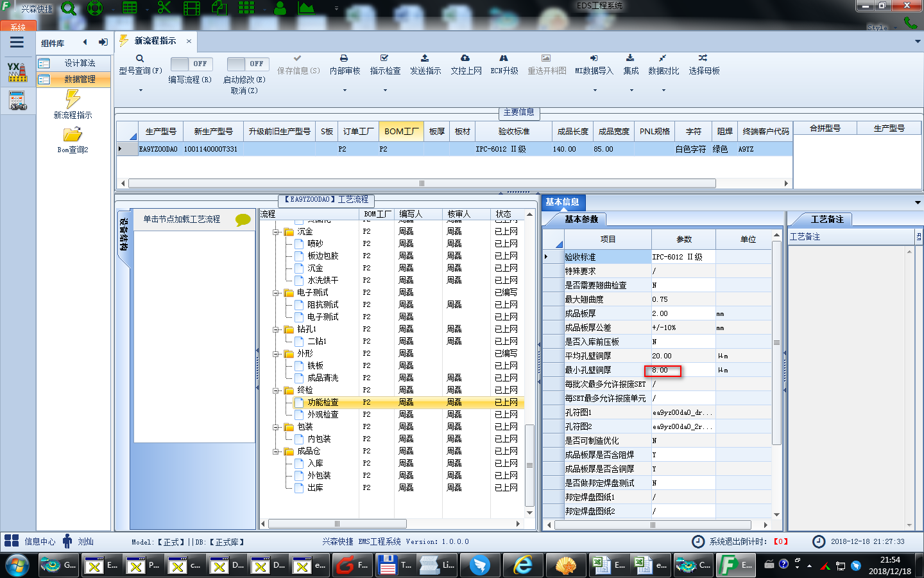Image resolution: width=924 pixels, height=578 pixels.
Task: Click MI数据导入 import tool
Action: [x=594, y=65]
